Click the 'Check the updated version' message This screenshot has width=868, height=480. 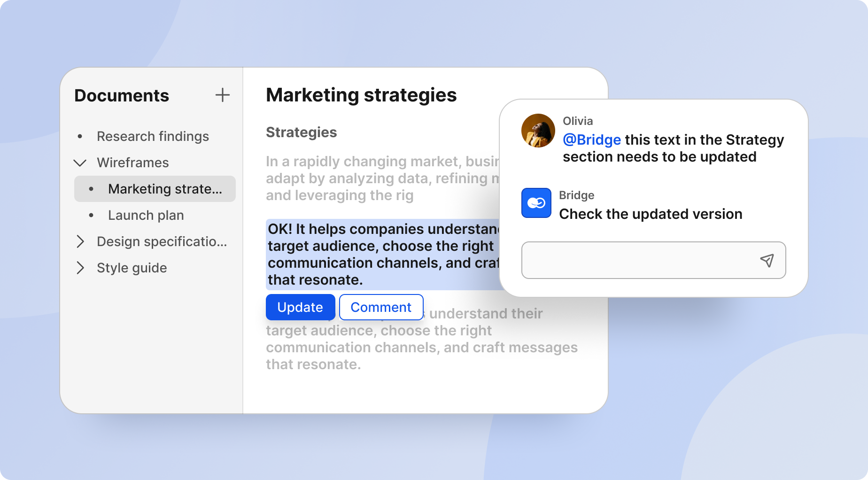click(x=651, y=214)
